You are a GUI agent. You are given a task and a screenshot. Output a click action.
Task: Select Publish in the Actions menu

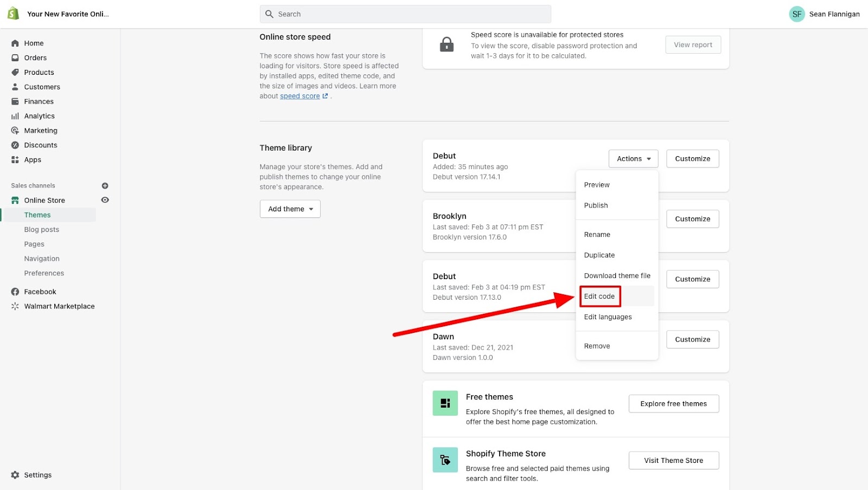(x=596, y=205)
